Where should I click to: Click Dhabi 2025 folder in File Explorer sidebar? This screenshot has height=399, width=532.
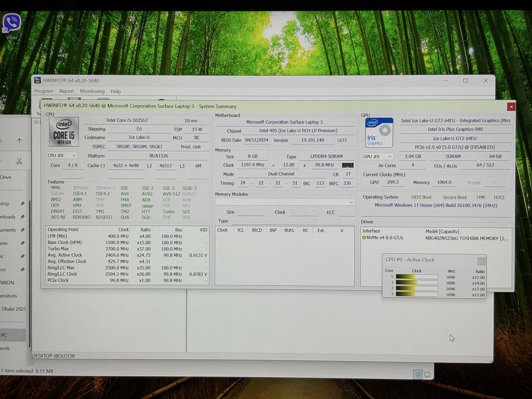click(x=14, y=309)
